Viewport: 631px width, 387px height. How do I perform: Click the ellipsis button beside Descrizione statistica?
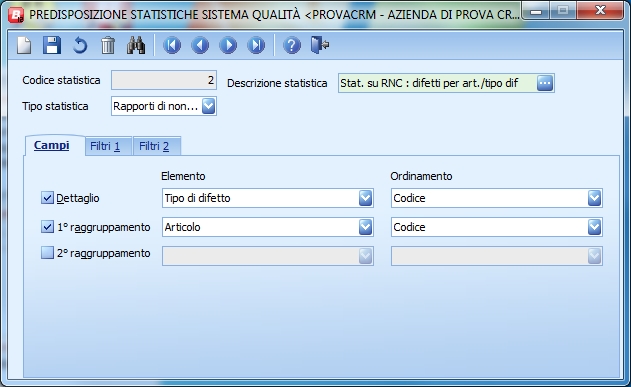click(x=545, y=83)
